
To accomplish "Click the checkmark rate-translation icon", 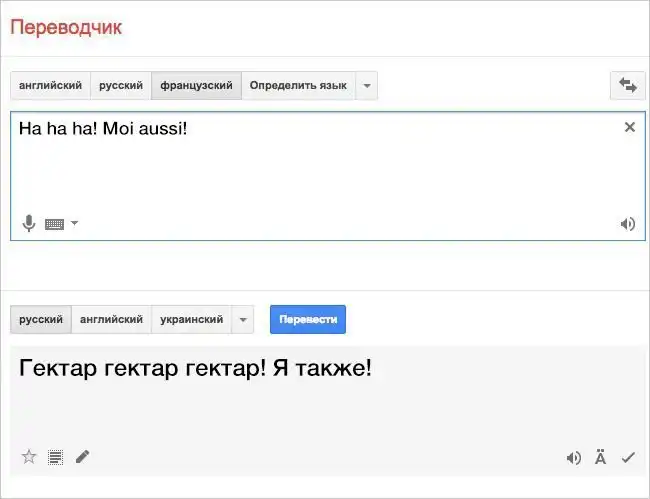I will tap(628, 458).
